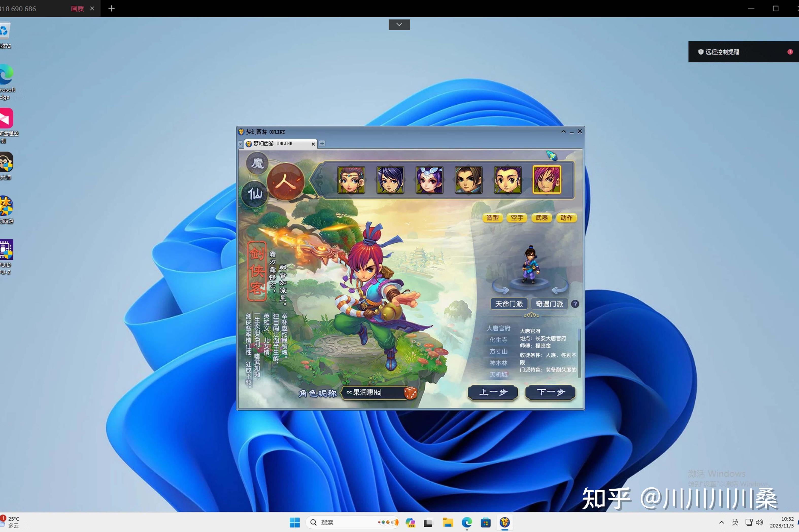Select the 仙 race circle

pyautogui.click(x=255, y=194)
